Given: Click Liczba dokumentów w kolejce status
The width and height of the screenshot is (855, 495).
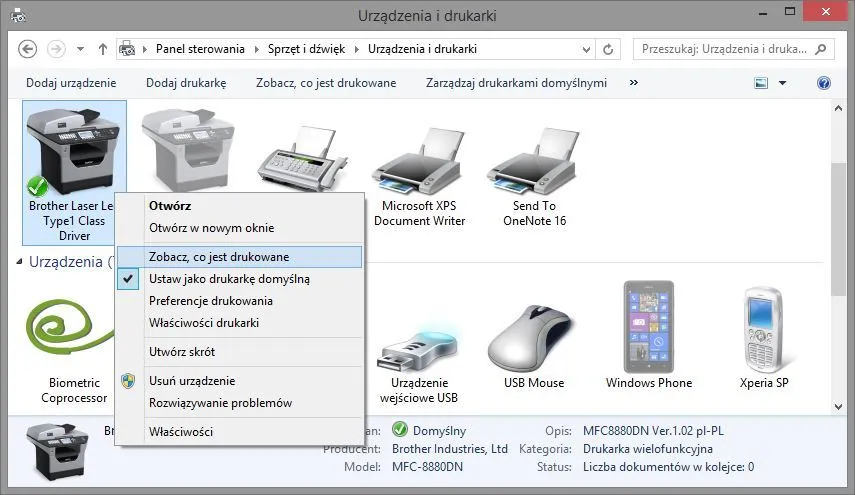Looking at the screenshot, I should pyautogui.click(x=669, y=467).
